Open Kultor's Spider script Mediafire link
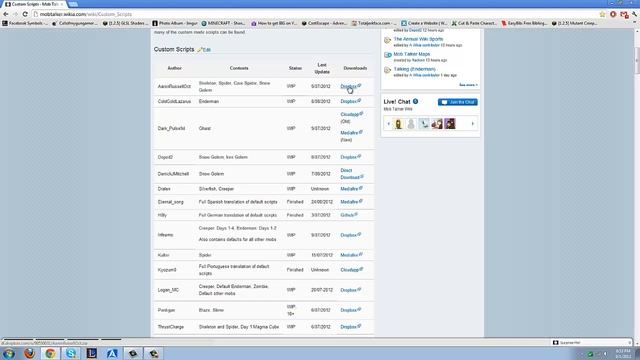Viewport: 640px width, 360px height. (351, 255)
